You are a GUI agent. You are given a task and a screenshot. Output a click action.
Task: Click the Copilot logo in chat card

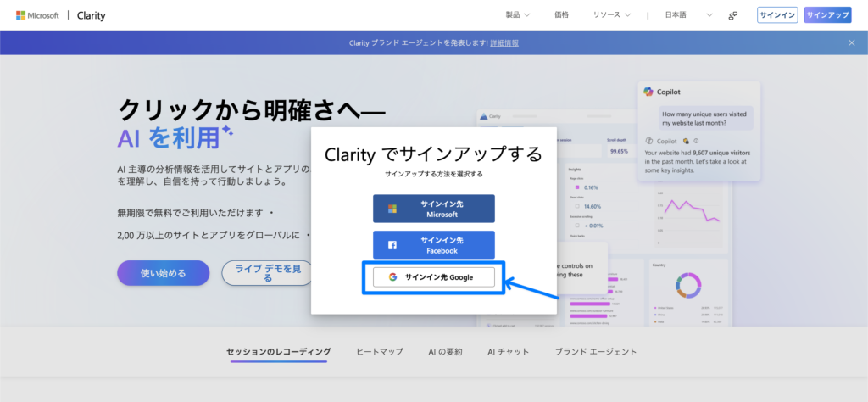coord(648,92)
